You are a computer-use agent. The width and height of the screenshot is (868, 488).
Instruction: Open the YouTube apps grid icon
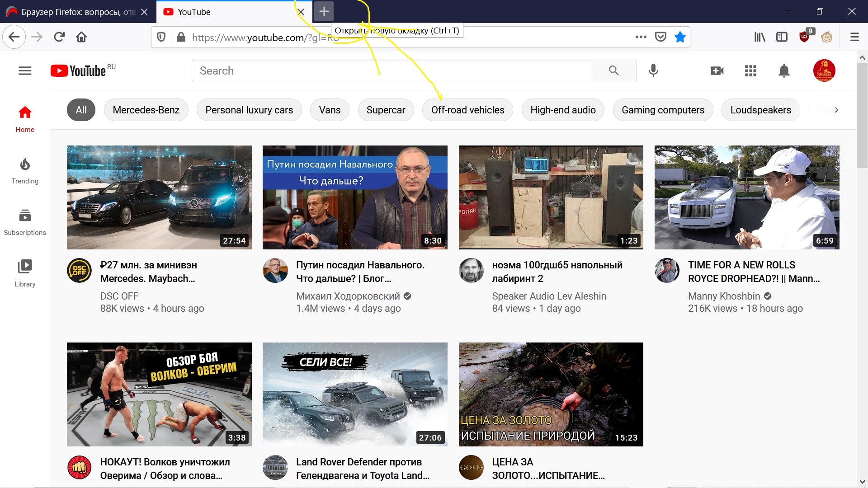[750, 71]
